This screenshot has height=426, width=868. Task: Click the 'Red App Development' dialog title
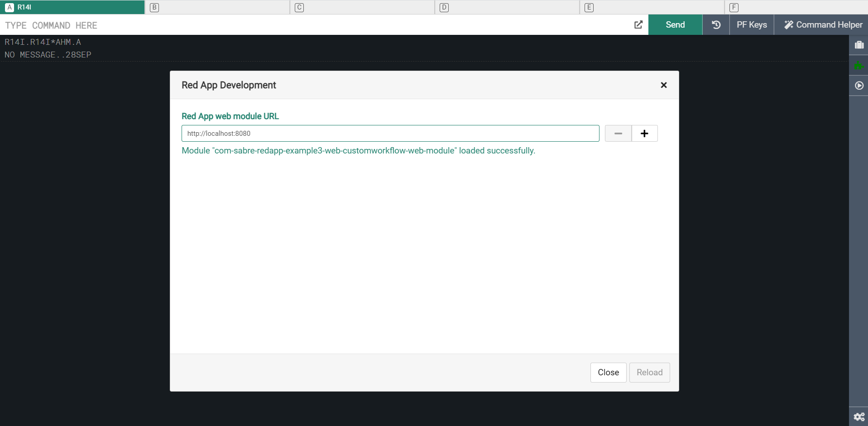(229, 85)
